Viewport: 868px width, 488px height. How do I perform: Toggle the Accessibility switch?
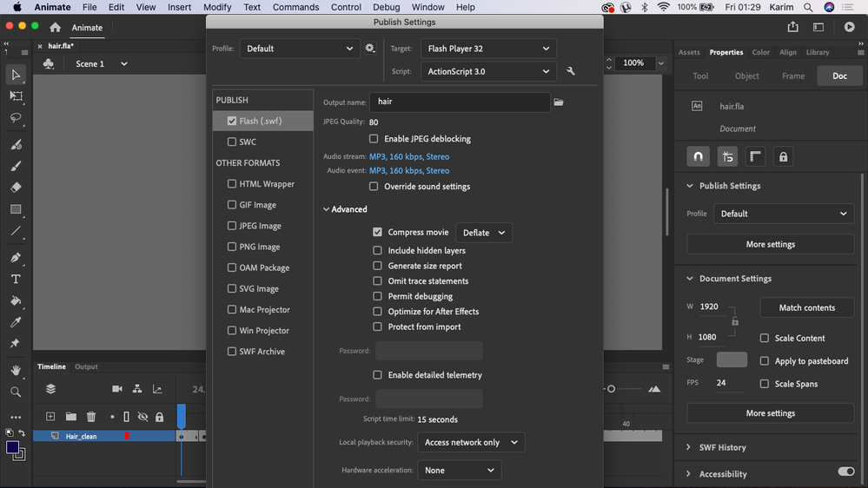pos(846,472)
